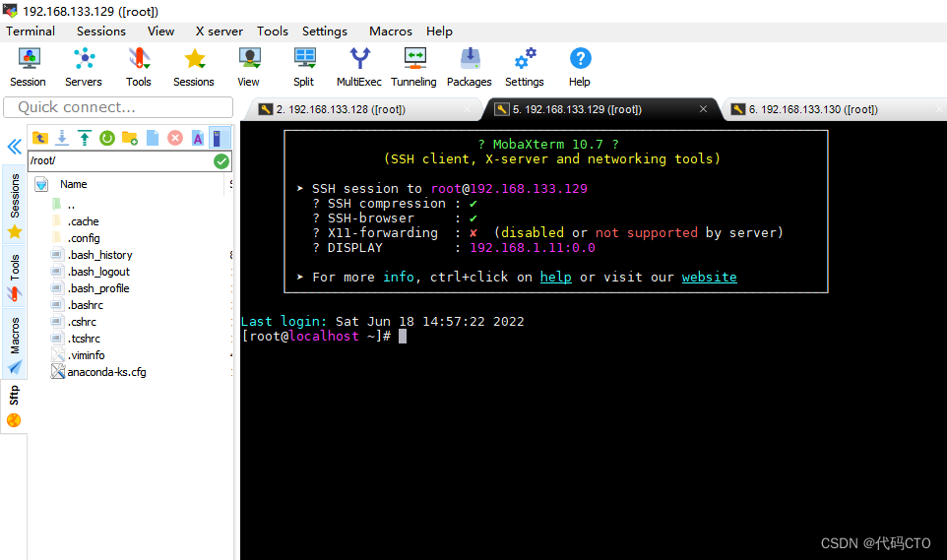This screenshot has height=560, width=947.
Task: Open the Sessions star toolbar button
Action: 194,67
